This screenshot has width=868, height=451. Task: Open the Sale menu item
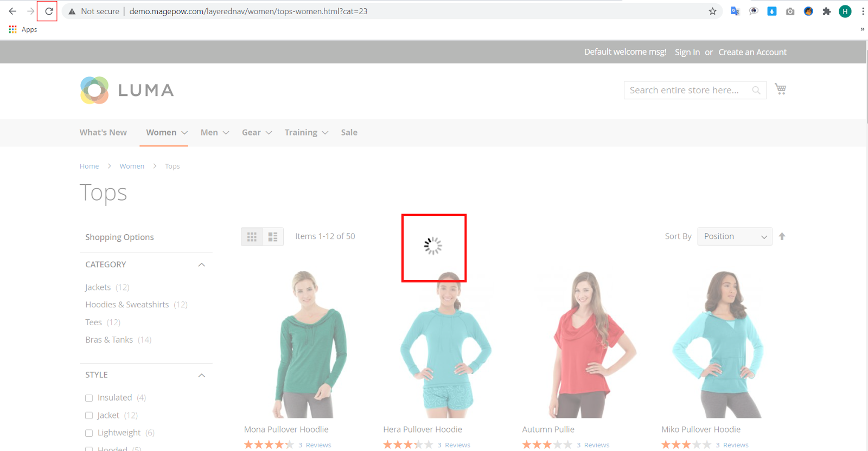[349, 132]
